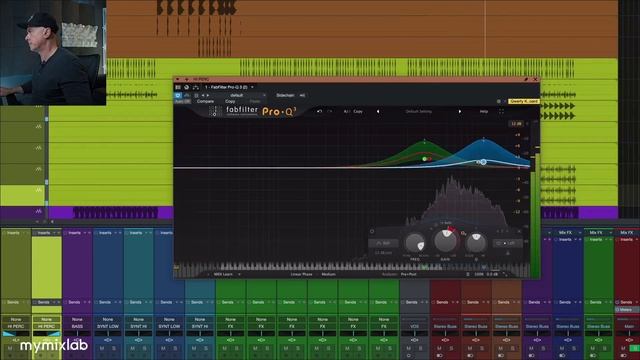Click Paste in the plugin header row
The height and width of the screenshot is (360, 640).
[x=255, y=101]
